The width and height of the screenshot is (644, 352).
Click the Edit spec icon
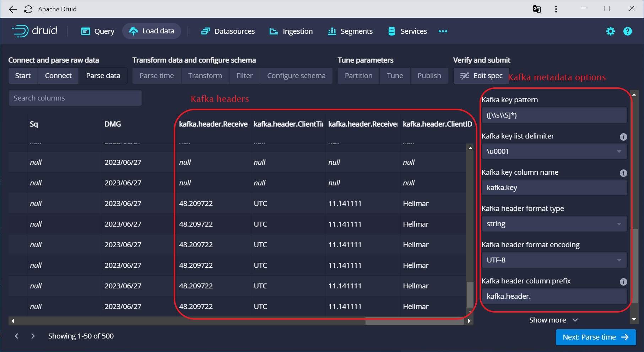tap(465, 76)
